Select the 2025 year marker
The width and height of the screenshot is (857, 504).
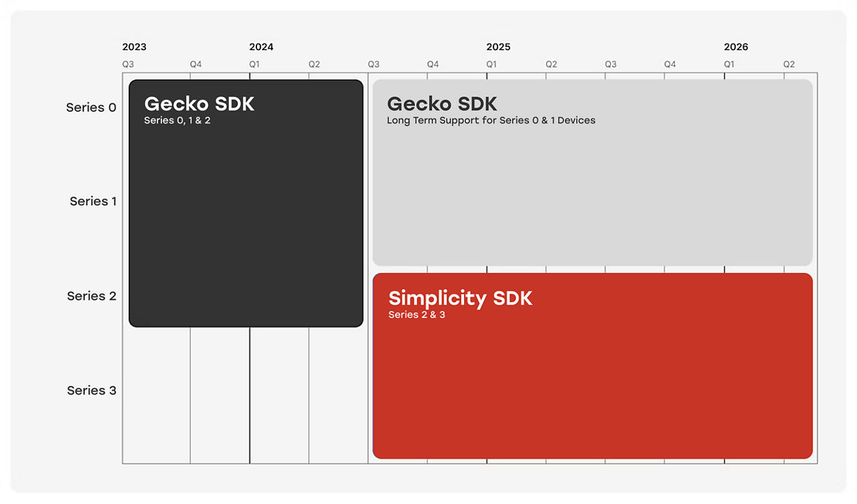coord(498,47)
